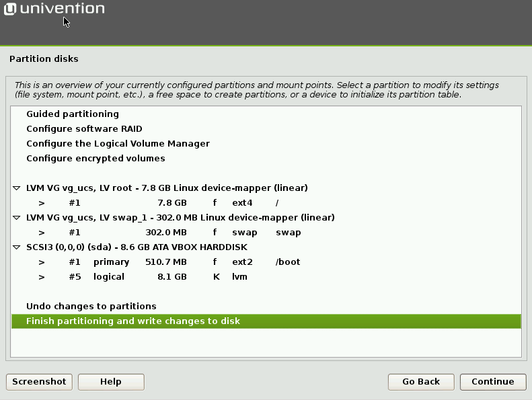532x400 pixels.
Task: Click the Go Back button
Action: point(421,382)
